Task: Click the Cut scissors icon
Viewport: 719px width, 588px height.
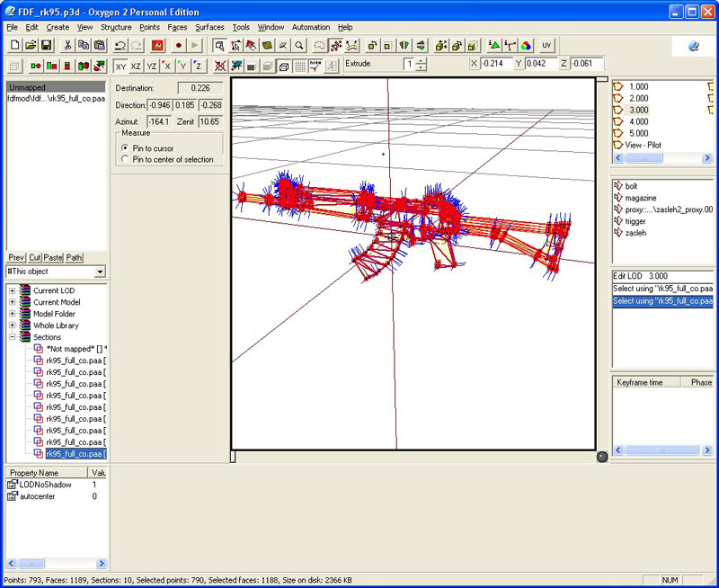Action: 67,45
